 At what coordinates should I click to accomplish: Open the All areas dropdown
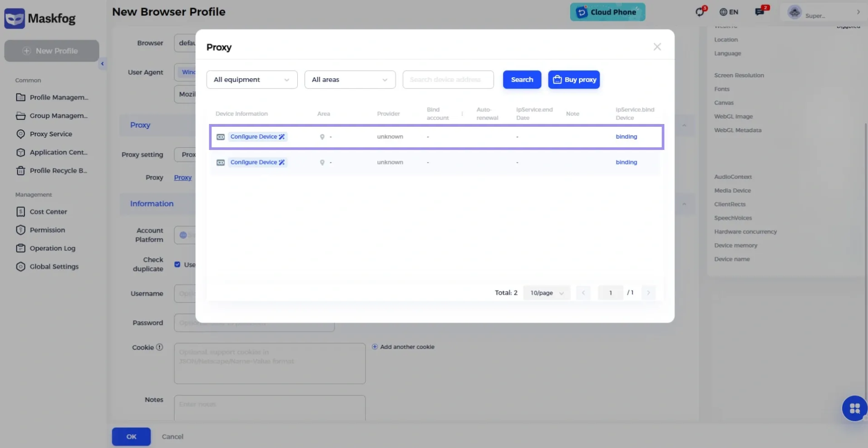coord(350,80)
